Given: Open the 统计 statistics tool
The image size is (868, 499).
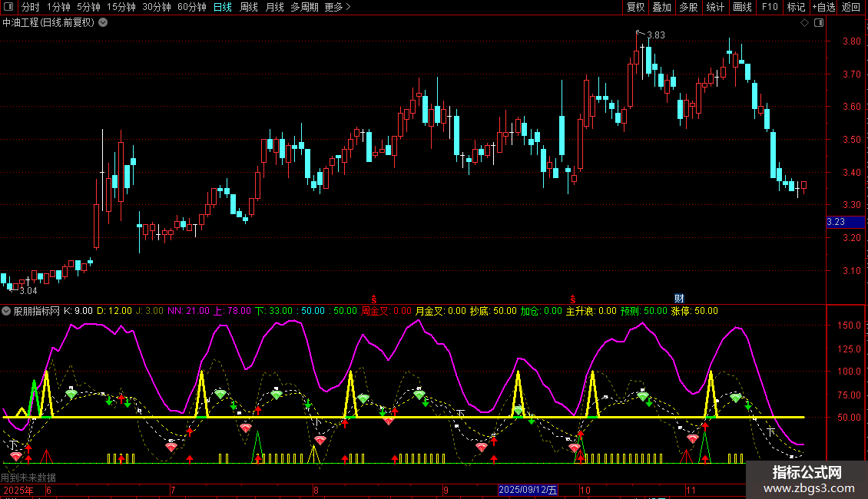Looking at the screenshot, I should pyautogui.click(x=715, y=7).
